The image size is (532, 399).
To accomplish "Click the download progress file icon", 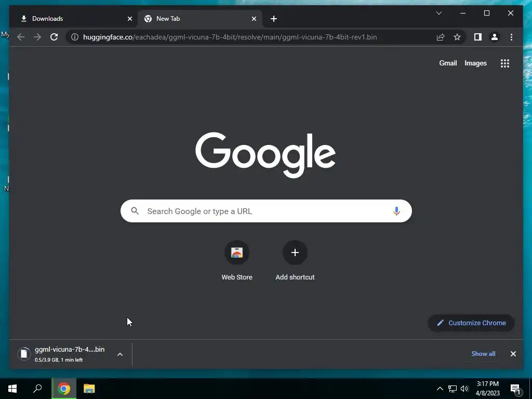I will 24,354.
